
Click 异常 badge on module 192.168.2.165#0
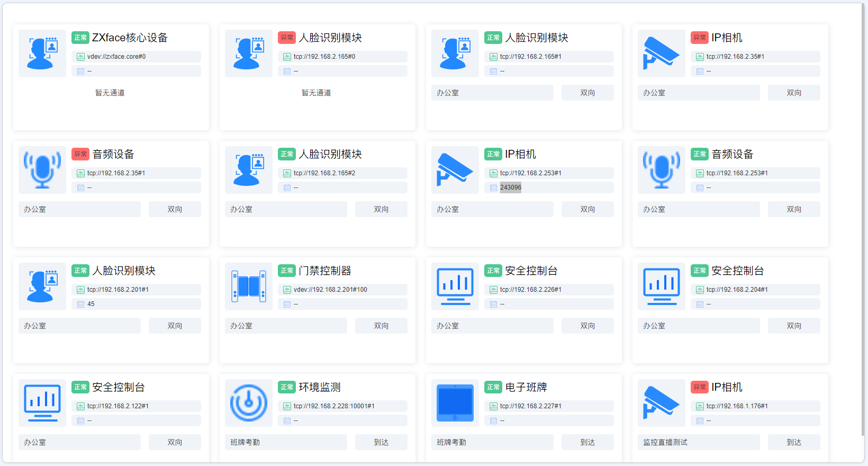287,38
